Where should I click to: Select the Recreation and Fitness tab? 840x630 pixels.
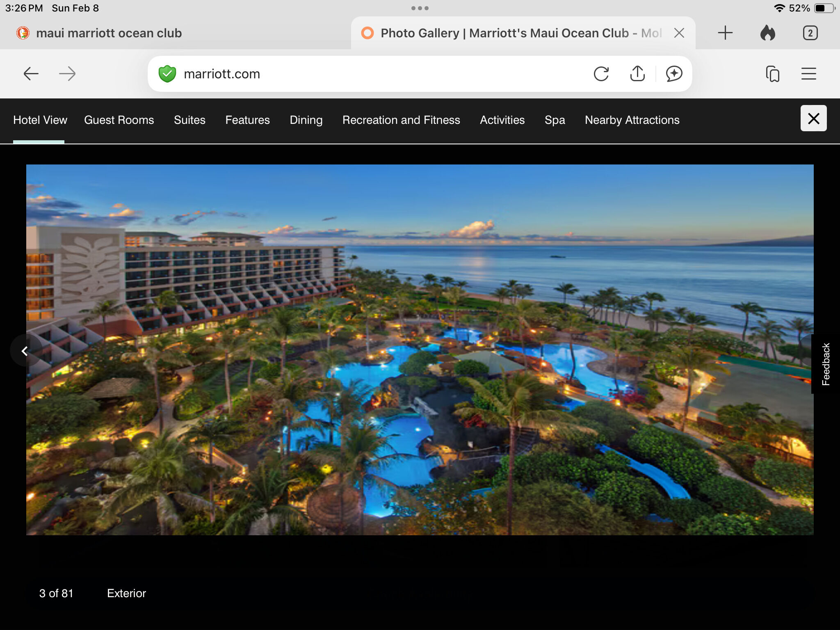tap(401, 120)
